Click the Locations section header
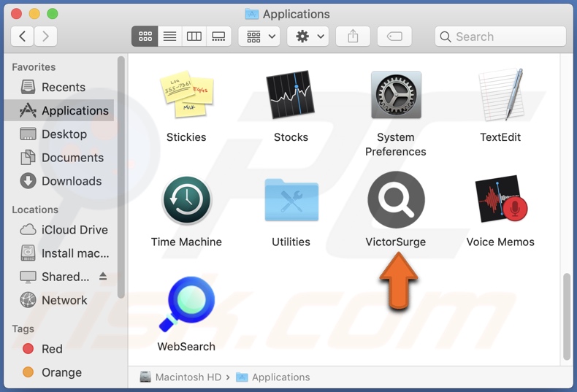 tap(35, 210)
